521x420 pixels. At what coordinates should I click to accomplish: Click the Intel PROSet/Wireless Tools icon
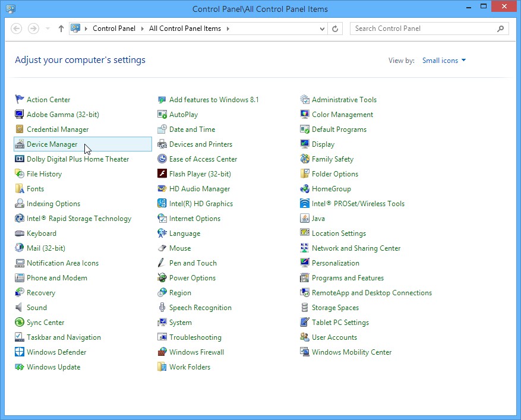pyautogui.click(x=305, y=203)
